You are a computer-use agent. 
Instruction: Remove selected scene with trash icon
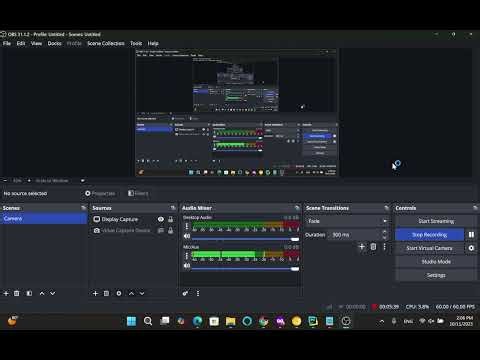click(x=16, y=293)
